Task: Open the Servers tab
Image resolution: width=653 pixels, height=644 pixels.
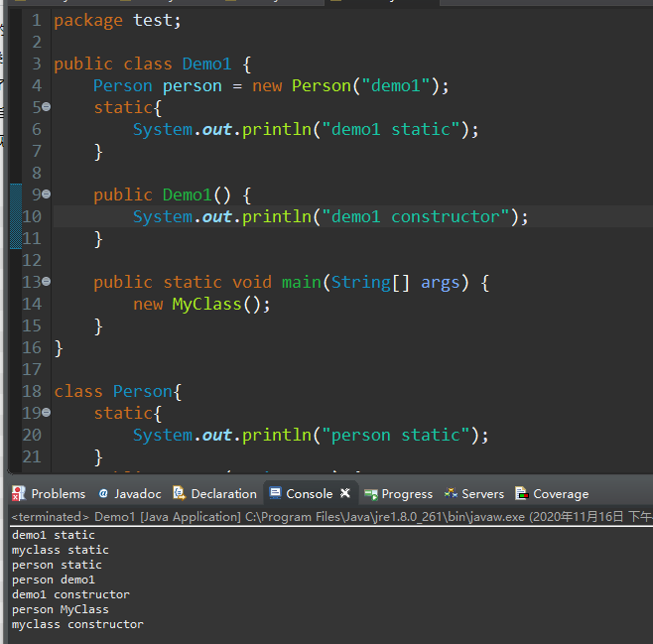Action: tap(474, 494)
